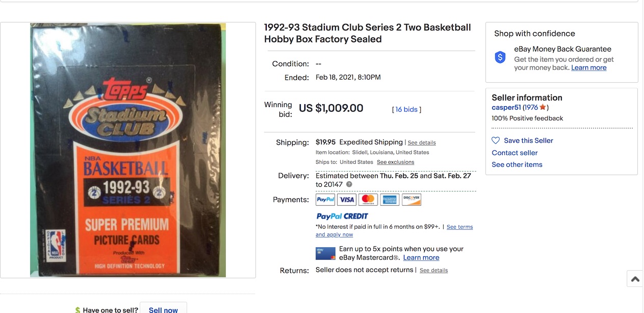Image resolution: width=644 pixels, height=313 pixels.
Task: Click the Sell now button
Action: (x=163, y=309)
